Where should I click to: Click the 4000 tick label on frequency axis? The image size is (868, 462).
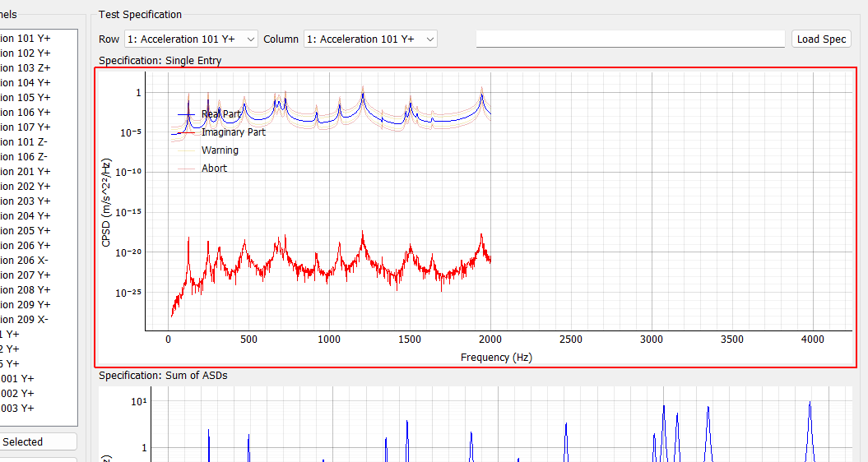tap(813, 340)
